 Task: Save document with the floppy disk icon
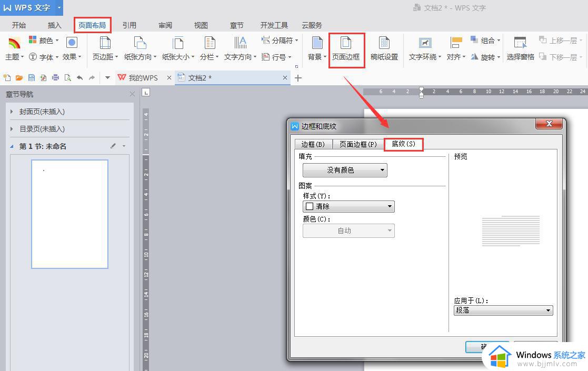point(32,77)
